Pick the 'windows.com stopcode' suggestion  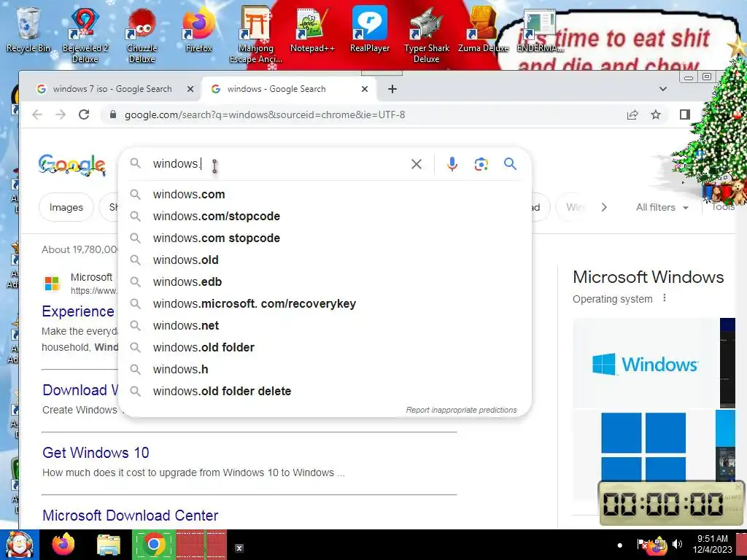point(325,238)
